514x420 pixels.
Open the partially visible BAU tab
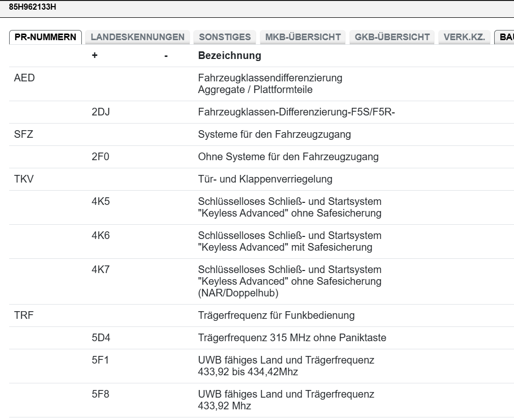pyautogui.click(x=505, y=37)
